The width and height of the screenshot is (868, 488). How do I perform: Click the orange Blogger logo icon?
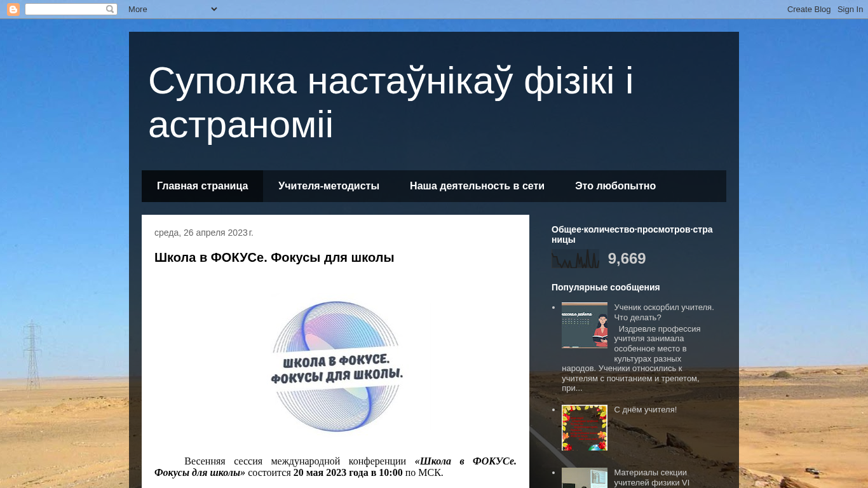[13, 10]
